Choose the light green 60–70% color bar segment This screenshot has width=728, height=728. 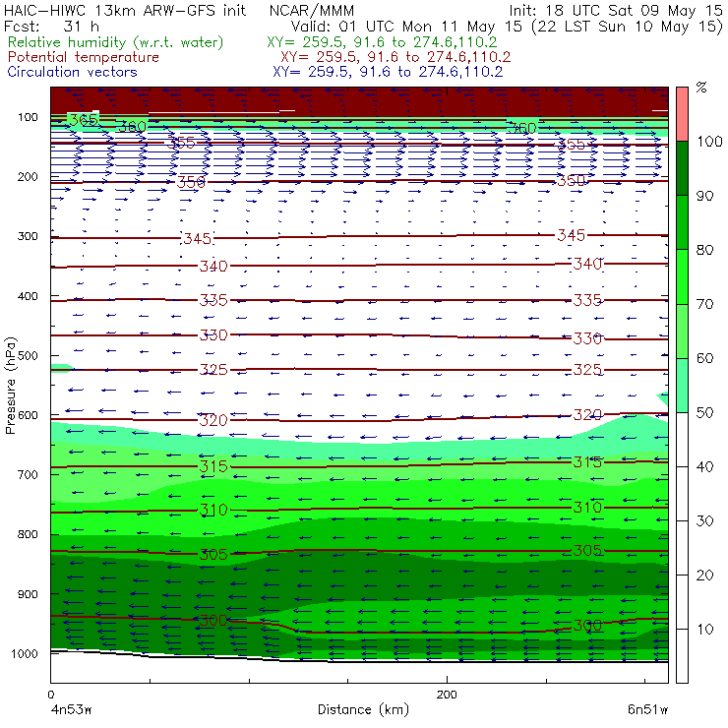(682, 331)
